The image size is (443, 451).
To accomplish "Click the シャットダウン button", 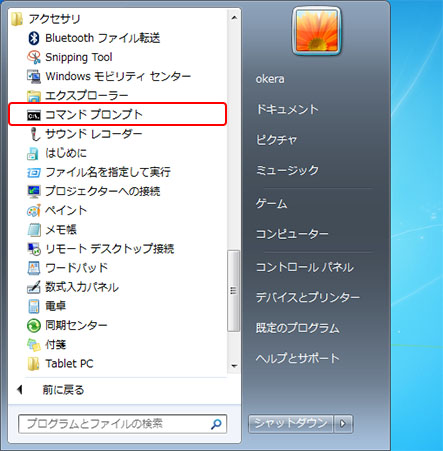I will pos(290,424).
